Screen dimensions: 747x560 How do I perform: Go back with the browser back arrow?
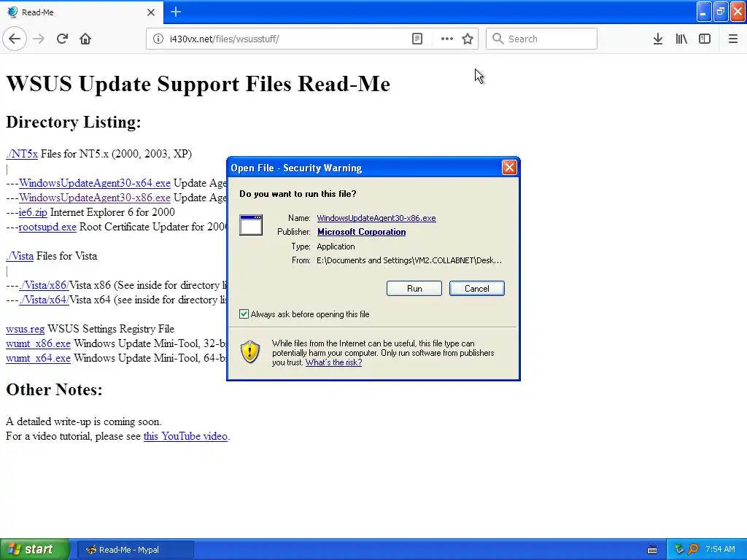[15, 39]
